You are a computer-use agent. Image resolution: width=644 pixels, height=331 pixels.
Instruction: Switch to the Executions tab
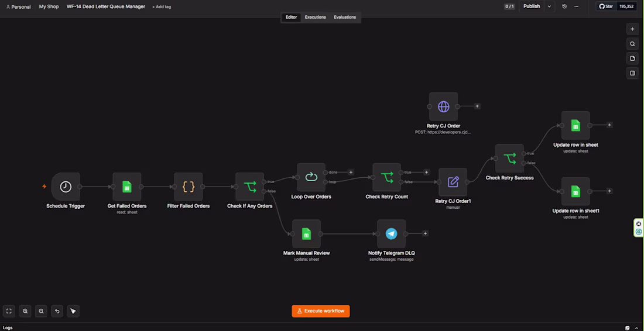316,17
